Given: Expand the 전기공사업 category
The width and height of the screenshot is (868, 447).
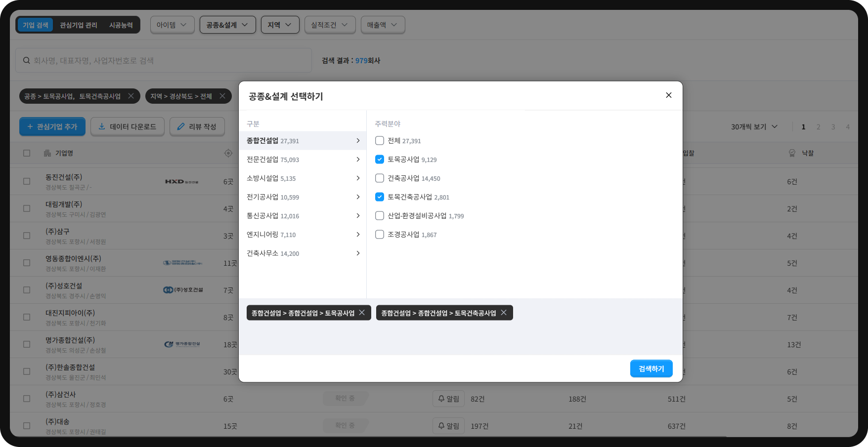Looking at the screenshot, I should 303,197.
